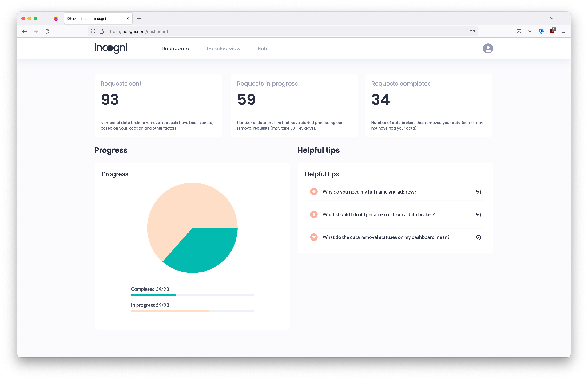Open the Help menu item
Image resolution: width=588 pixels, height=380 pixels.
pyautogui.click(x=263, y=48)
